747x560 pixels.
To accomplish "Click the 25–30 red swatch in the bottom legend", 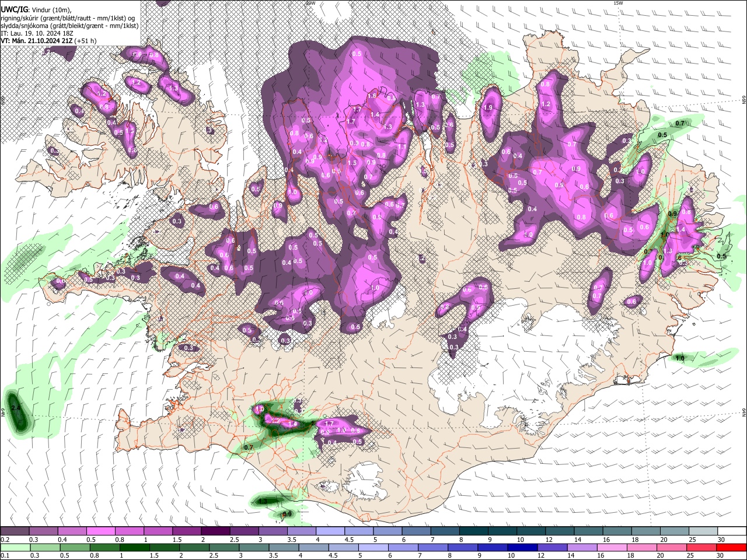I will click(x=703, y=548).
